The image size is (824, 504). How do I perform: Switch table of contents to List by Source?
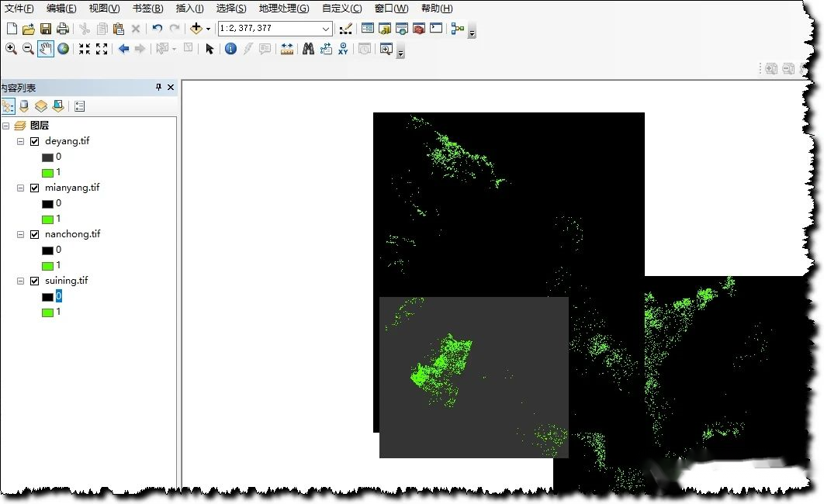coord(23,105)
